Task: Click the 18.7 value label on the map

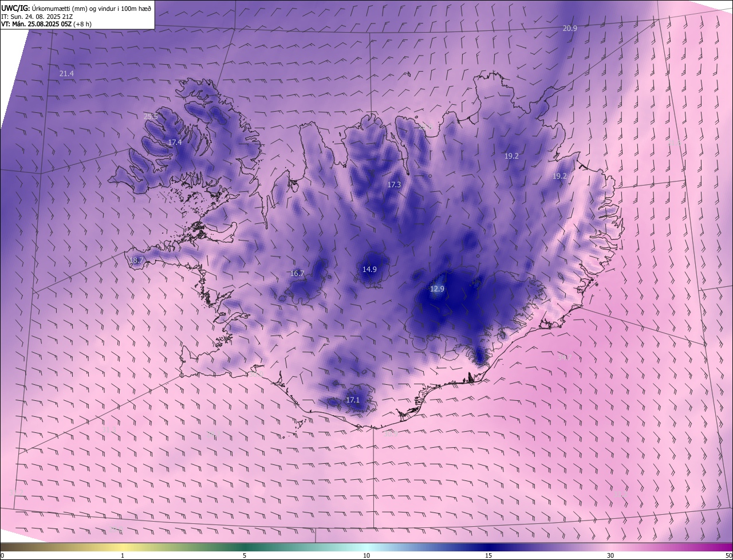Action: click(x=136, y=260)
